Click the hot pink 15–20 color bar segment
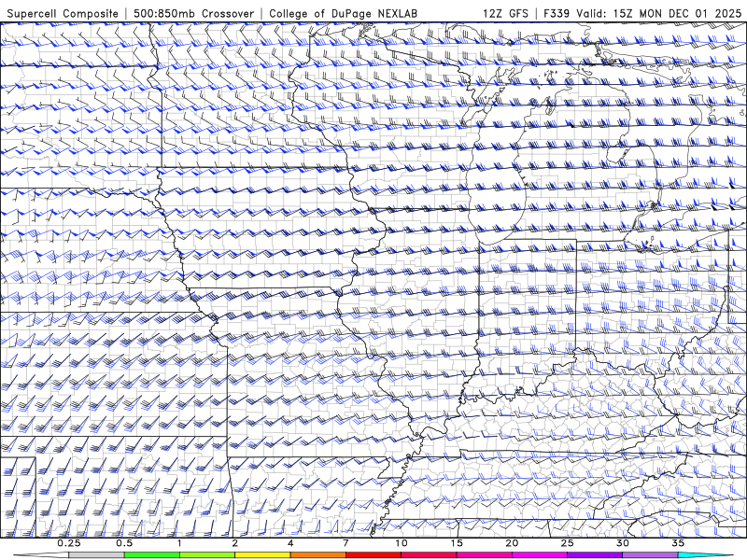 tap(484, 555)
